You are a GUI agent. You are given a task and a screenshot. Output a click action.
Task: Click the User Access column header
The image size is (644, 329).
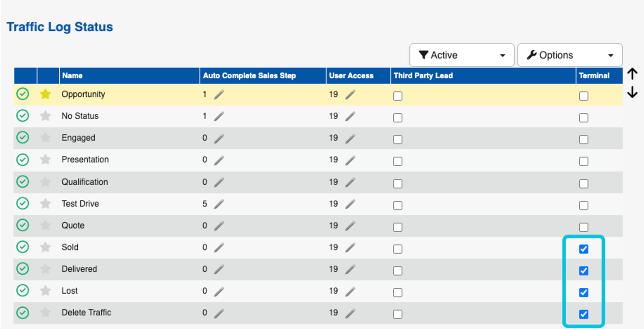(x=351, y=76)
